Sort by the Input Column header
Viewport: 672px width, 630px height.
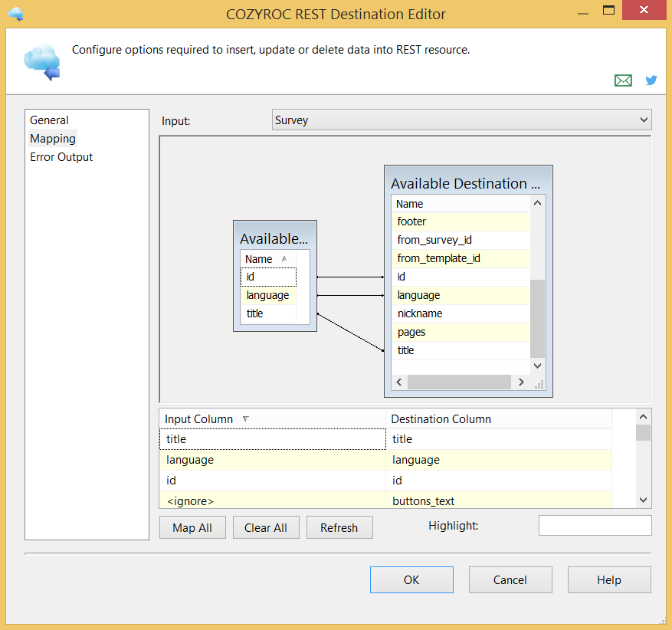click(x=273, y=418)
